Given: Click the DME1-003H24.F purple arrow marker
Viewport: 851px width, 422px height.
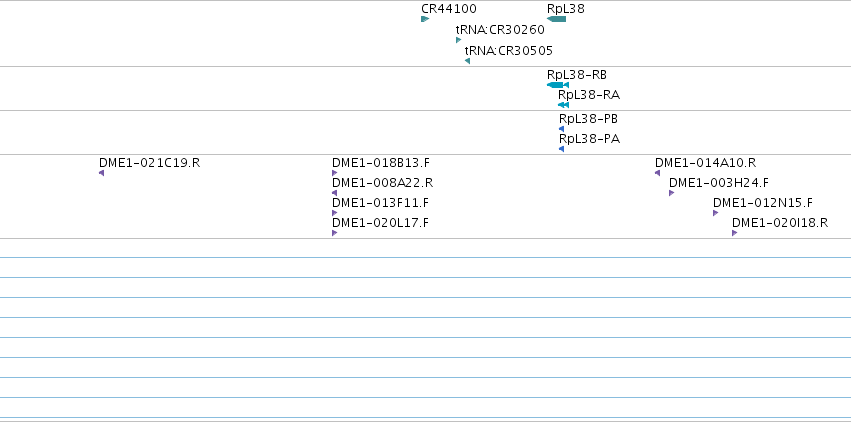Looking at the screenshot, I should [671, 193].
